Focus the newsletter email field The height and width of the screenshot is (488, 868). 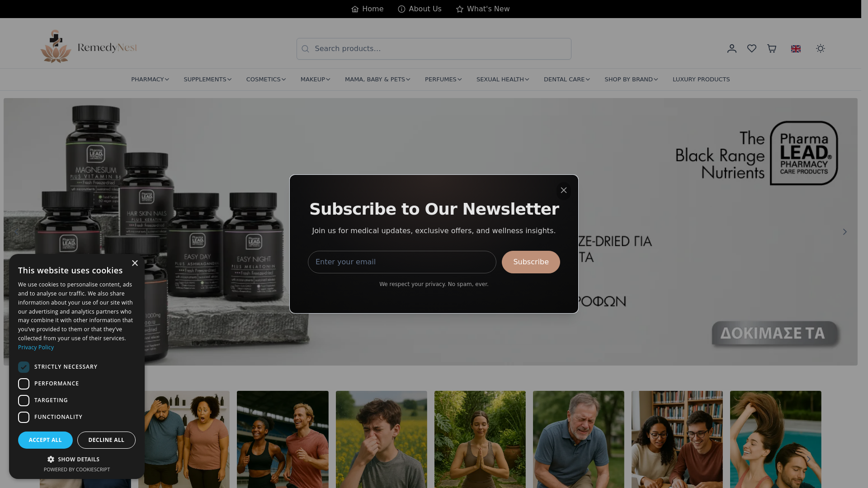402,262
